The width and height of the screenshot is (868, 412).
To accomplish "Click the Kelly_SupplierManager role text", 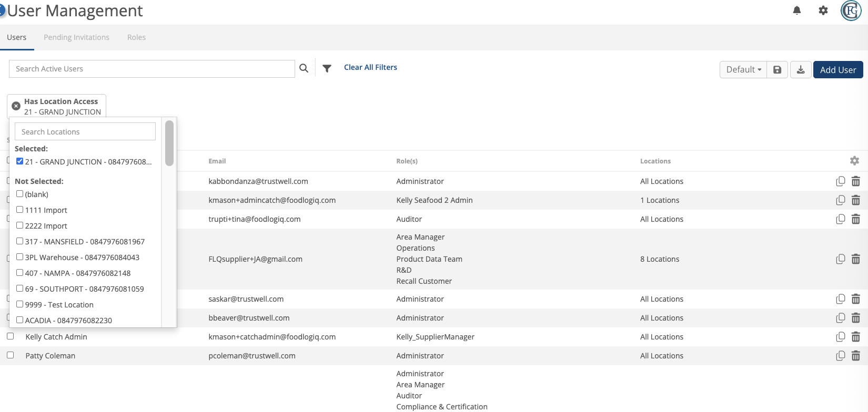I will click(435, 337).
